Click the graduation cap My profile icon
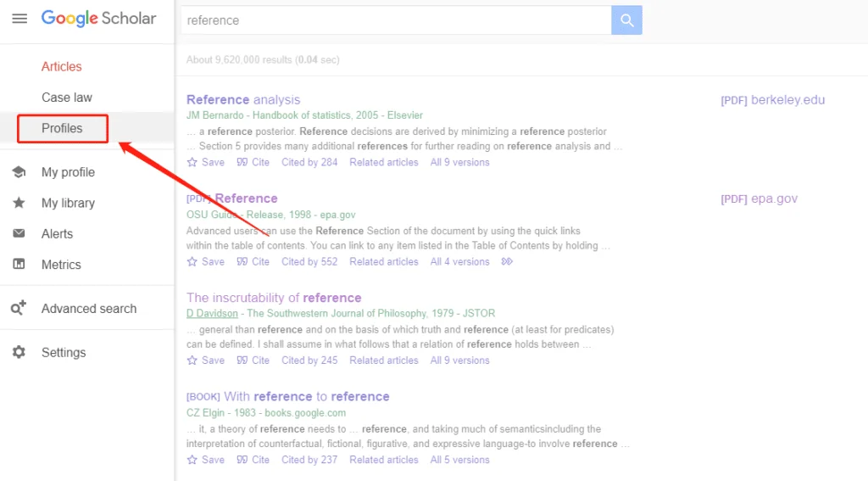The image size is (868, 481). point(19,171)
